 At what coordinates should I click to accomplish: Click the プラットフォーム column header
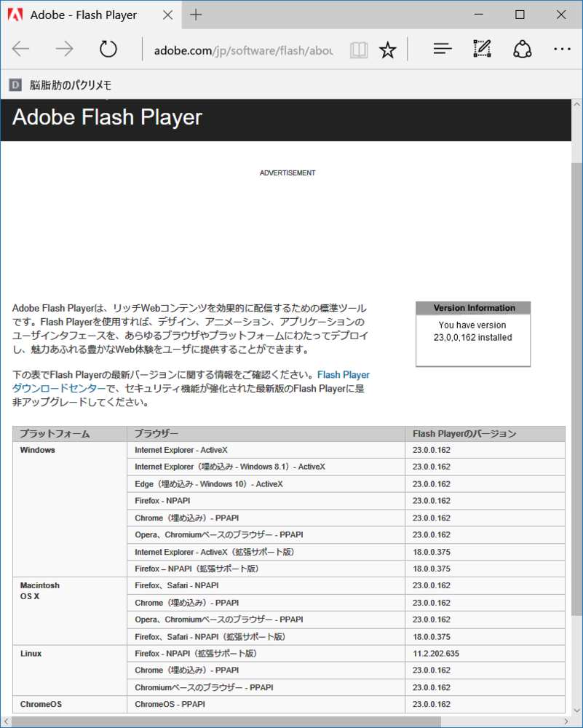point(70,434)
